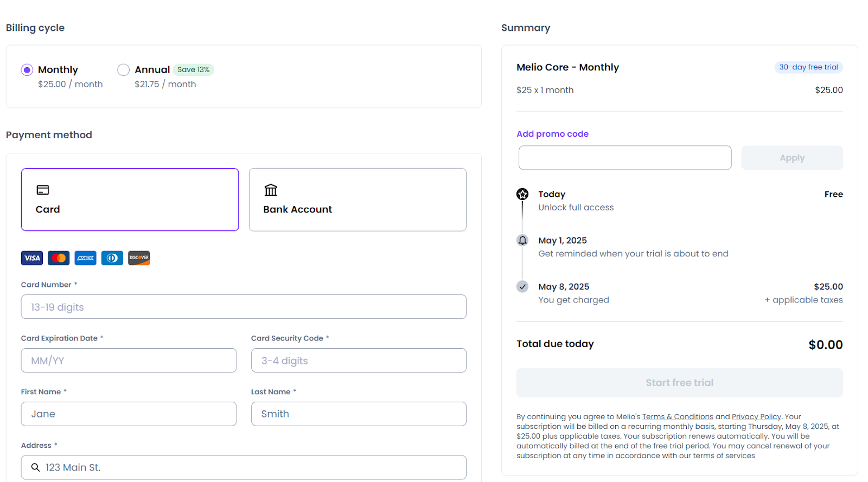Click the Total due today $0.00 amount
This screenshot has width=868, height=482.
click(x=826, y=345)
